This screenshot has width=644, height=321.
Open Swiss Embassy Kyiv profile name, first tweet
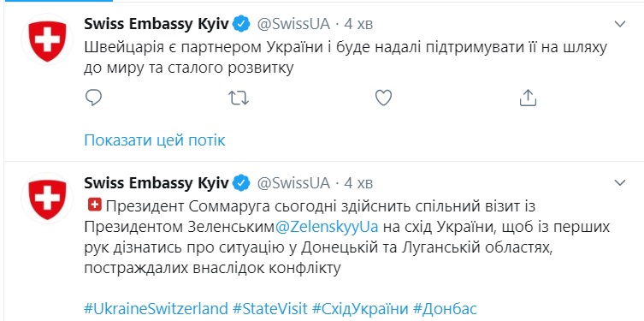pos(156,24)
